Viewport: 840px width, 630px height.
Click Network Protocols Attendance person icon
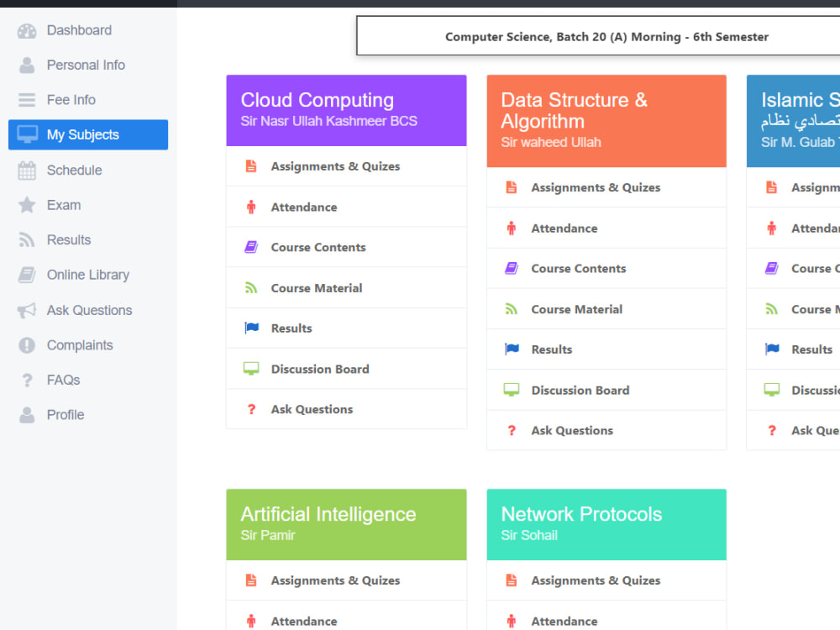point(511,621)
